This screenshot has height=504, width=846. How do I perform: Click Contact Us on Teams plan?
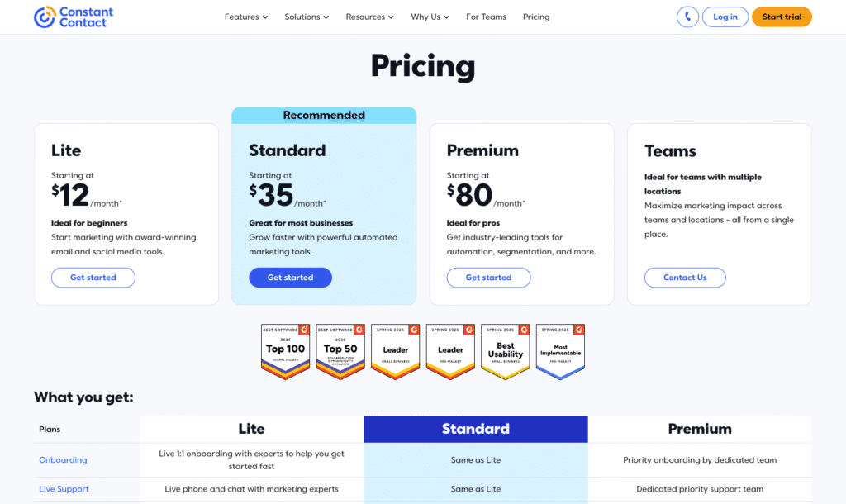coord(685,278)
